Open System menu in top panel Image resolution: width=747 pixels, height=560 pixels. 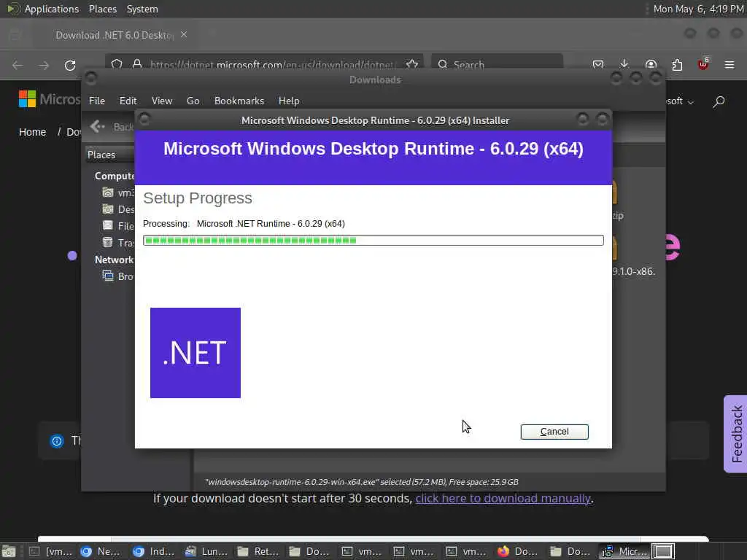coord(142,9)
